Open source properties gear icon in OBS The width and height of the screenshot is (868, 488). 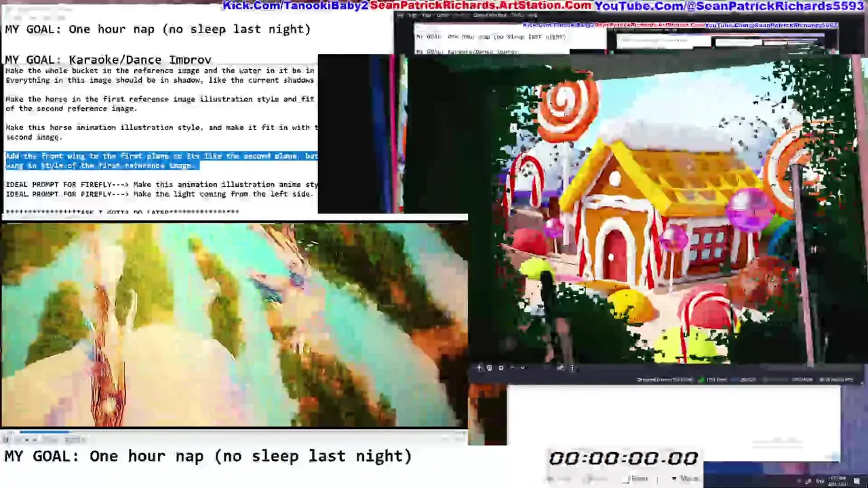pyautogui.click(x=490, y=368)
